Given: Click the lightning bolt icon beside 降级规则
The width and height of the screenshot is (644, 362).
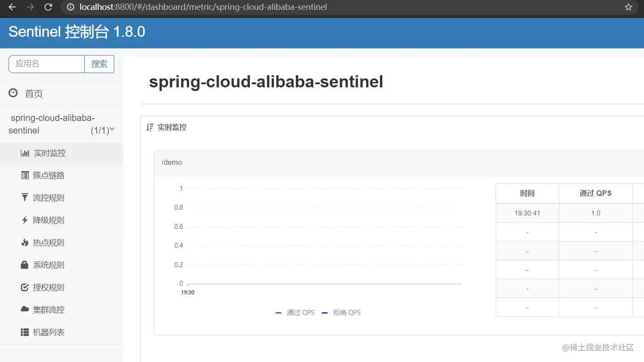Looking at the screenshot, I should tap(25, 220).
